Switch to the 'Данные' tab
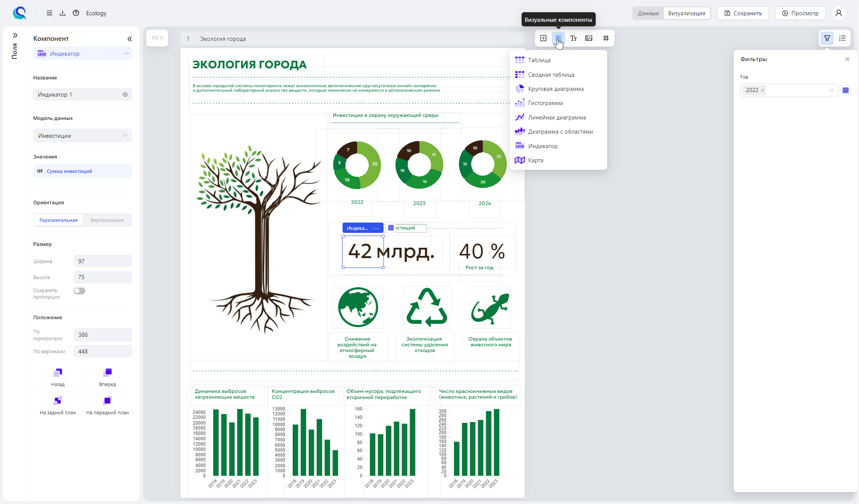The width and height of the screenshot is (859, 504). (x=648, y=13)
